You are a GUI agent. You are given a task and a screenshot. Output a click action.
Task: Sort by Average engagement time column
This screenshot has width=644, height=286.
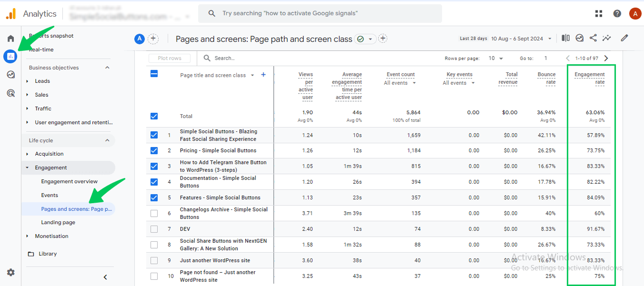[x=347, y=86]
